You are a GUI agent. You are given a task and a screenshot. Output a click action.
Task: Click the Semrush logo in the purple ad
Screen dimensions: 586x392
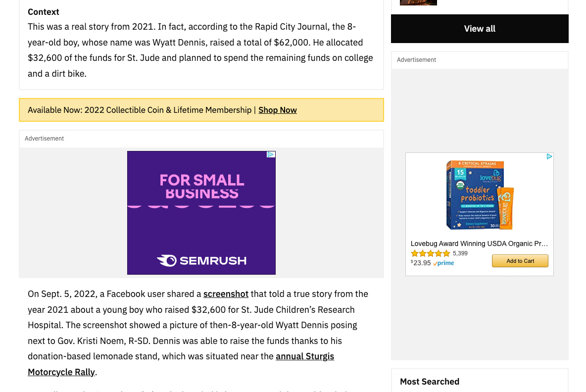[201, 261]
